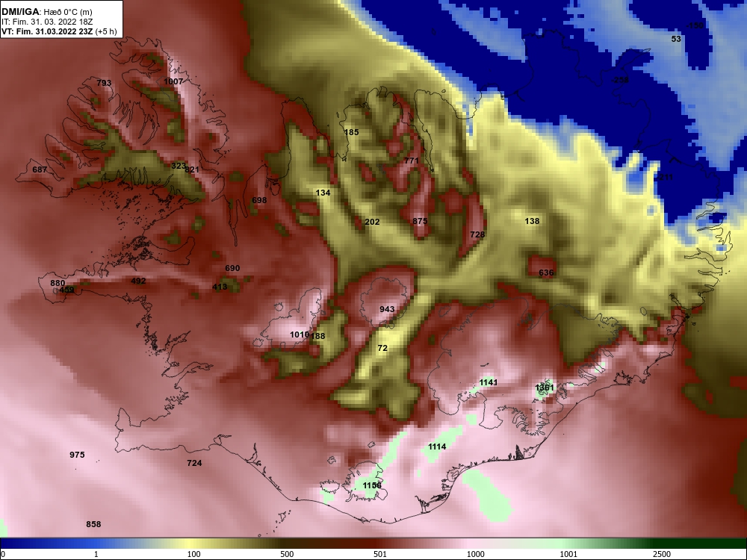The height and width of the screenshot is (560, 747).
Task: Click the legend tick label 100
Action: (x=194, y=554)
